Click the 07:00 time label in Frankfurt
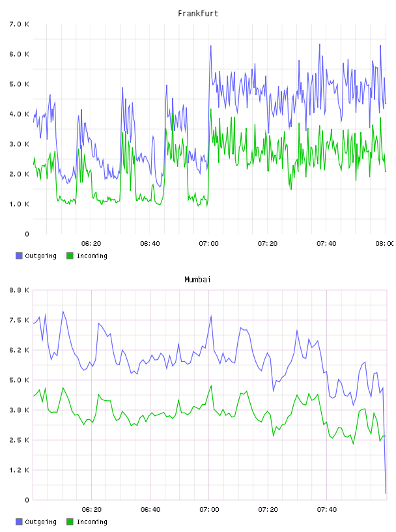The height and width of the screenshot is (532, 396). point(209,244)
